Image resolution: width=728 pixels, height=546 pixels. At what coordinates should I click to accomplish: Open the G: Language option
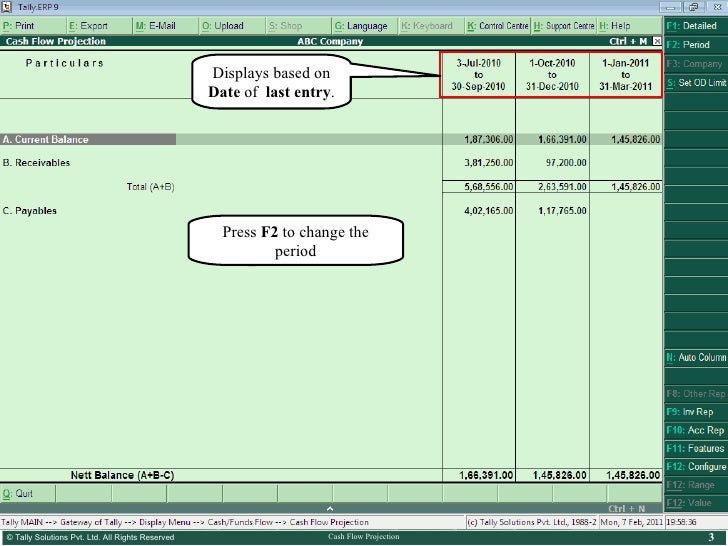click(x=365, y=26)
